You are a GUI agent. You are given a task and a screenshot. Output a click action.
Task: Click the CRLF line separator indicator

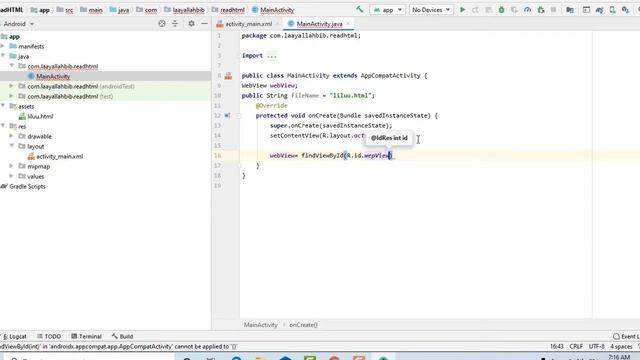point(576,346)
